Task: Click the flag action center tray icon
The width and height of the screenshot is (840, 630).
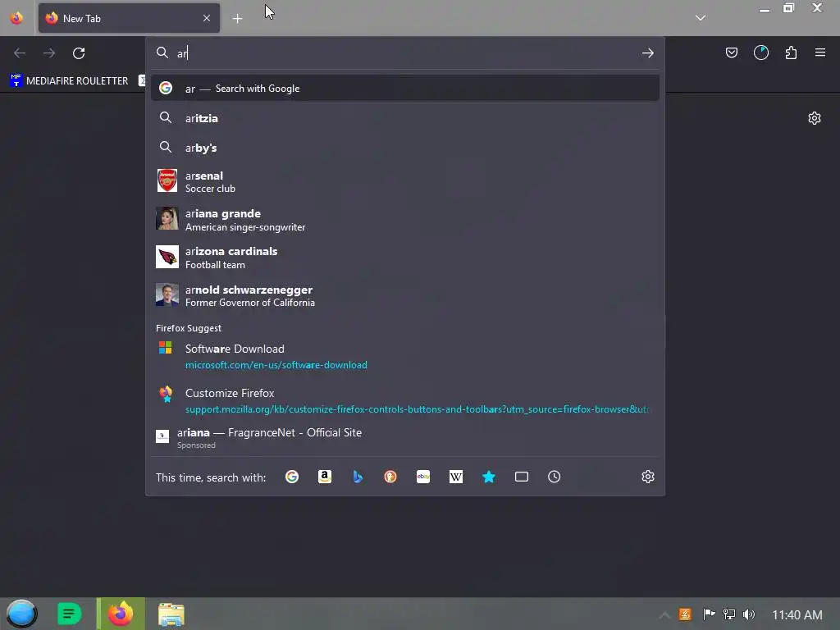Action: click(x=709, y=614)
